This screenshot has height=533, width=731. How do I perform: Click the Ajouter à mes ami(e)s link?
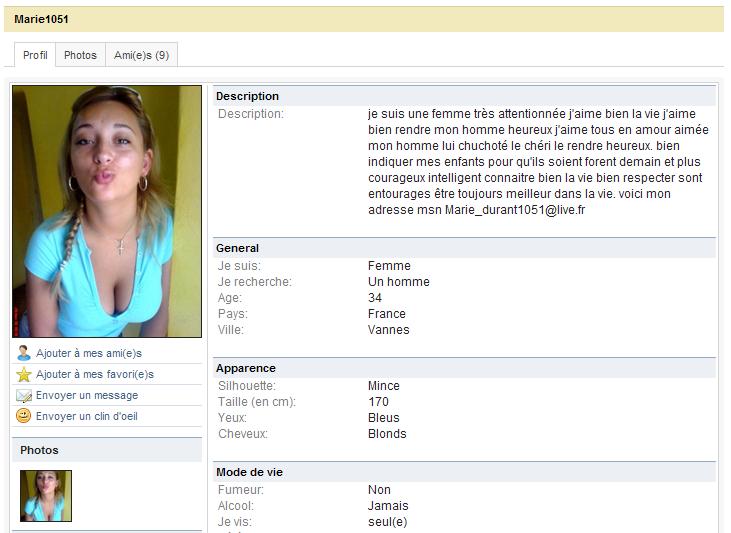click(x=89, y=353)
